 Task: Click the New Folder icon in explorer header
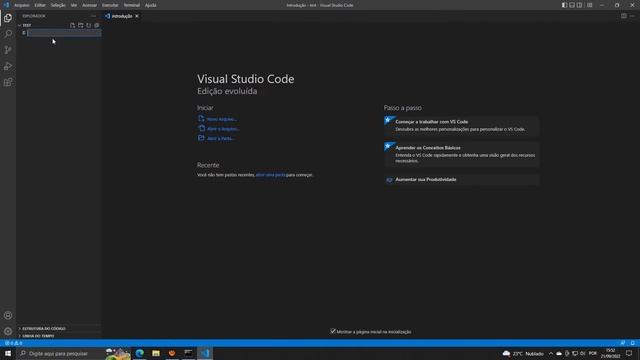81,25
